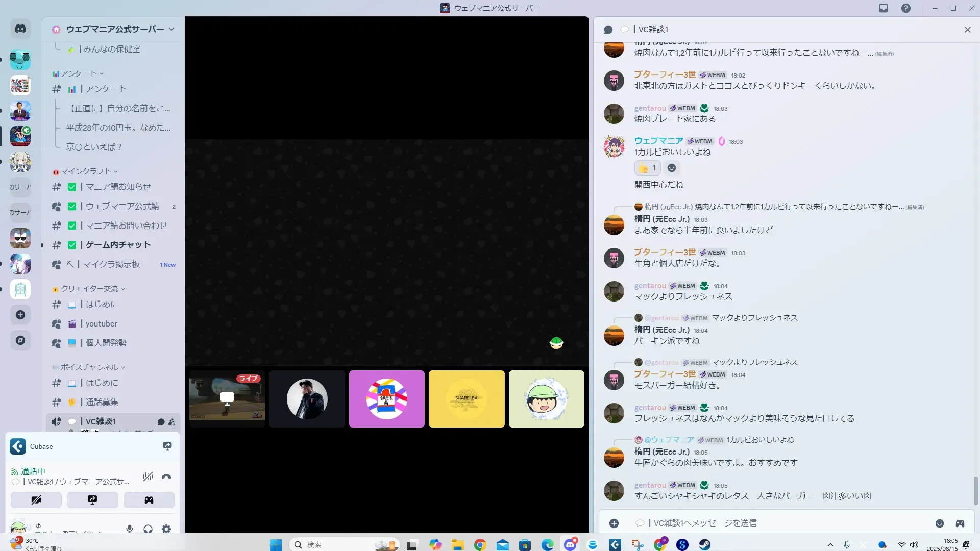Toggle noise suppression in call panel
Screen dimensions: 980x551
click(x=148, y=477)
